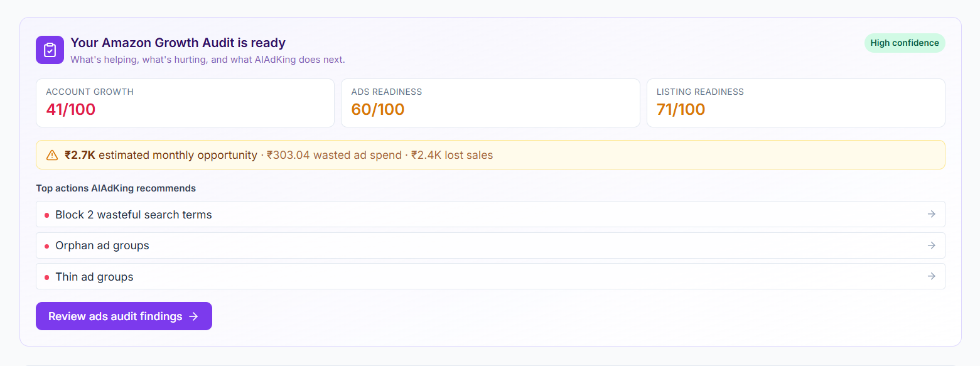Open the Account Growth score card
This screenshot has width=980, height=366.
point(185,103)
